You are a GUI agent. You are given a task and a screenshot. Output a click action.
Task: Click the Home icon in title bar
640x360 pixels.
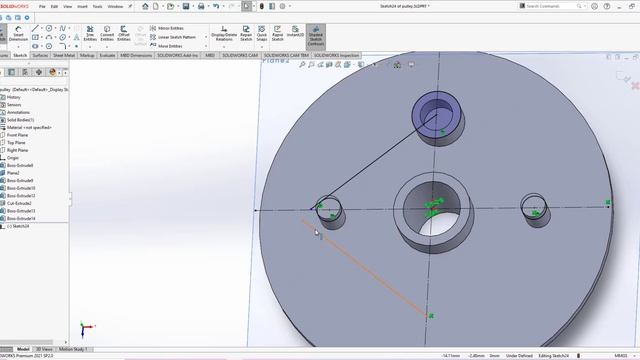click(x=145, y=6)
